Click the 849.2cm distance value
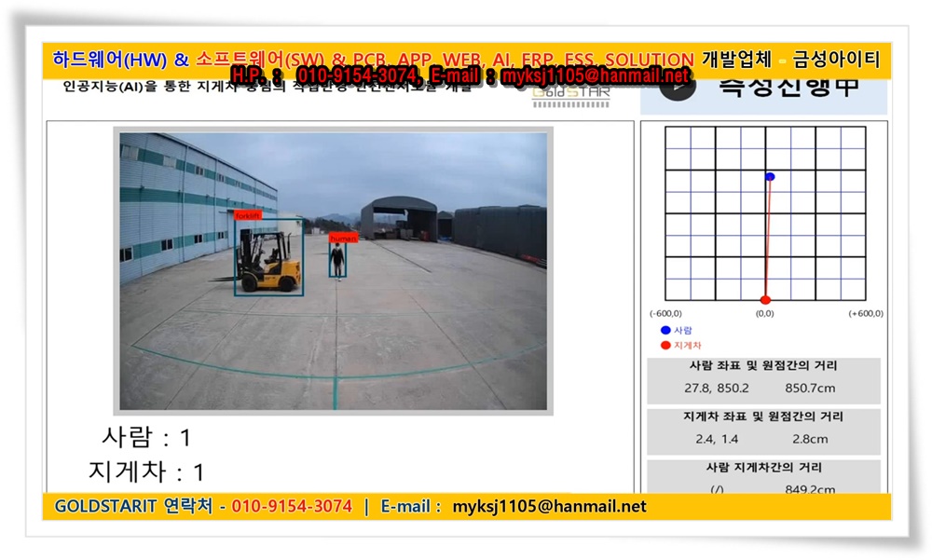 [810, 489]
